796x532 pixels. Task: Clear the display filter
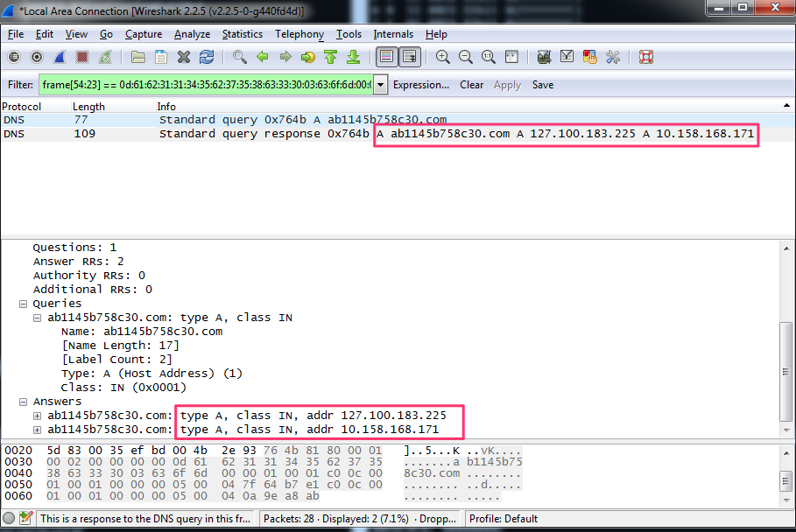coord(471,85)
